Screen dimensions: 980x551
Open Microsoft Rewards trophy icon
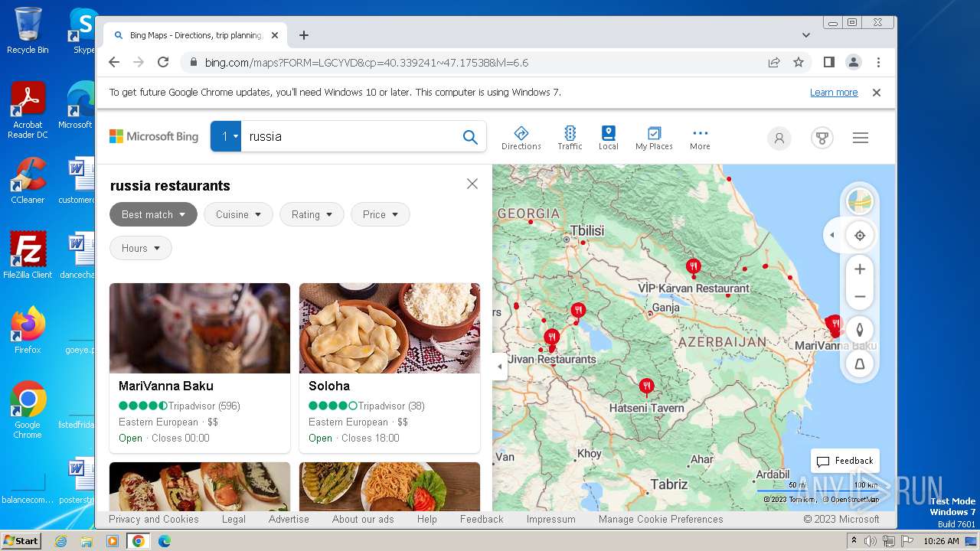(x=822, y=139)
